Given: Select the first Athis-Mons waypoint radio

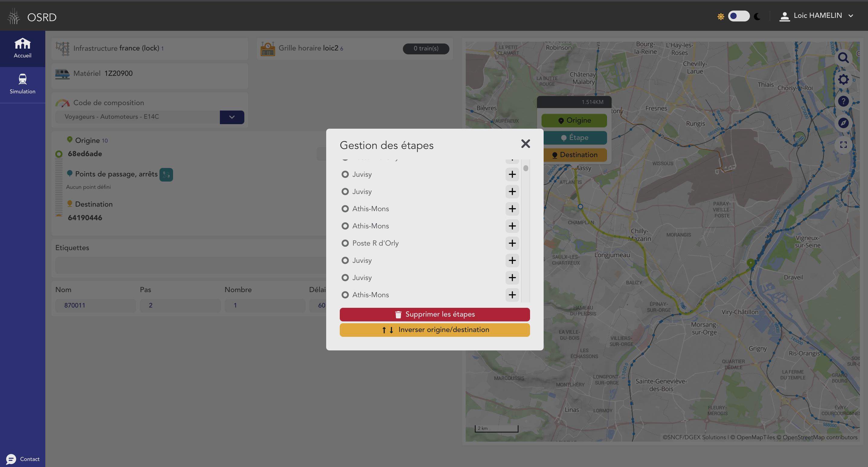Looking at the screenshot, I should (x=345, y=208).
